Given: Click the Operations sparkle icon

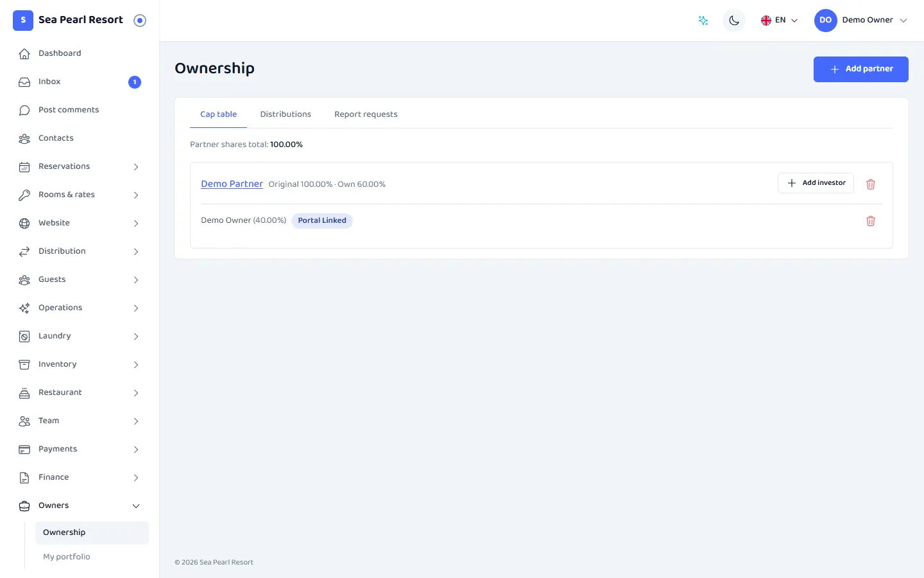Looking at the screenshot, I should point(24,308).
